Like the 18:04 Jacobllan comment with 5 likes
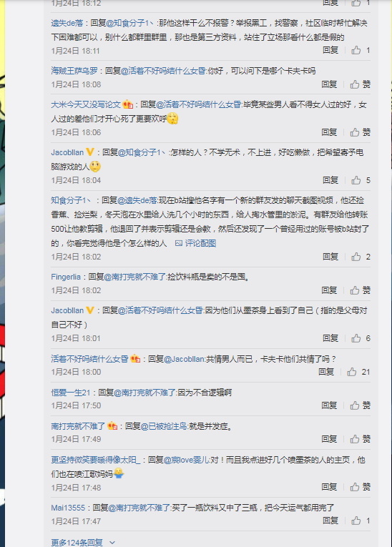The height and width of the screenshot is (547, 392). (361, 180)
